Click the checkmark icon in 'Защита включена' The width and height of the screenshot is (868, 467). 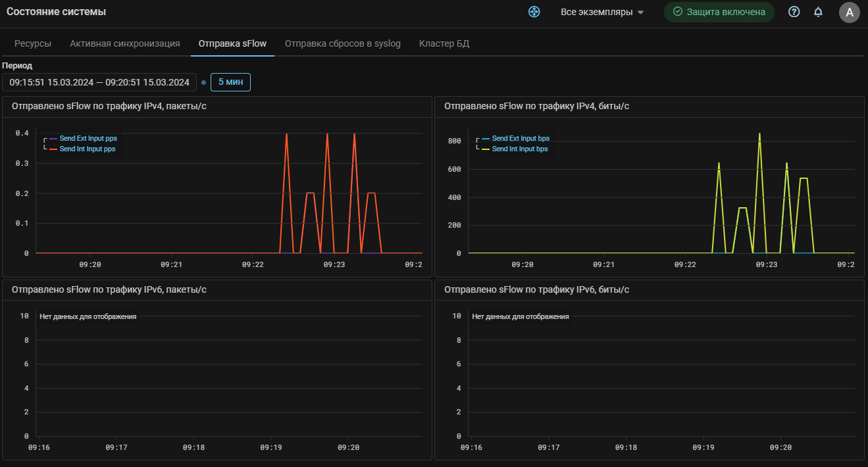coord(677,12)
